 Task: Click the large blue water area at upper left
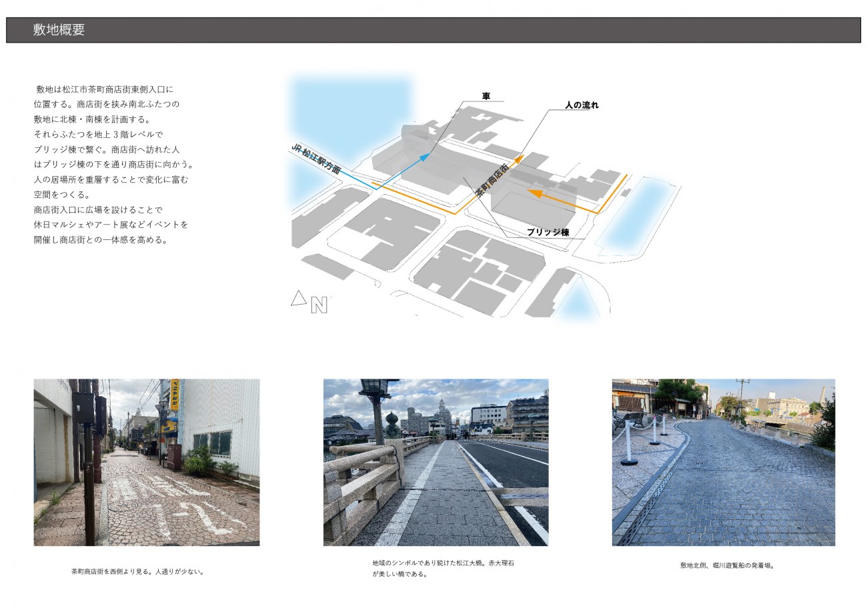(347, 107)
